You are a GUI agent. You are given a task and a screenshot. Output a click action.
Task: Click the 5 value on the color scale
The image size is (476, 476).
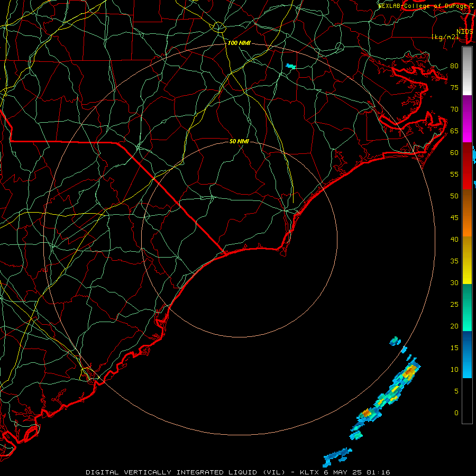click(x=456, y=391)
